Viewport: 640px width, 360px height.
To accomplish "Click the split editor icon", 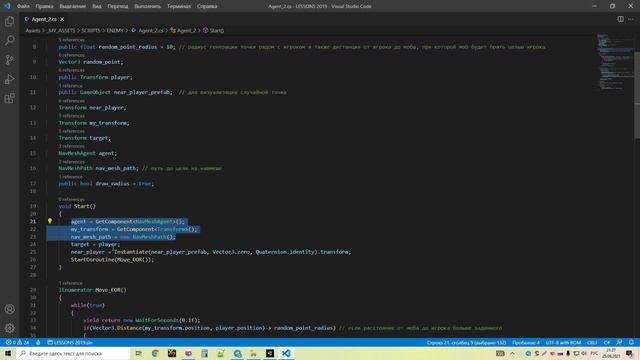I will [x=620, y=19].
